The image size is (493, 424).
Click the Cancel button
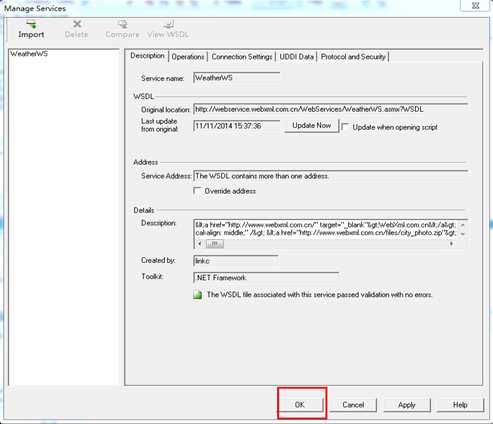353,405
